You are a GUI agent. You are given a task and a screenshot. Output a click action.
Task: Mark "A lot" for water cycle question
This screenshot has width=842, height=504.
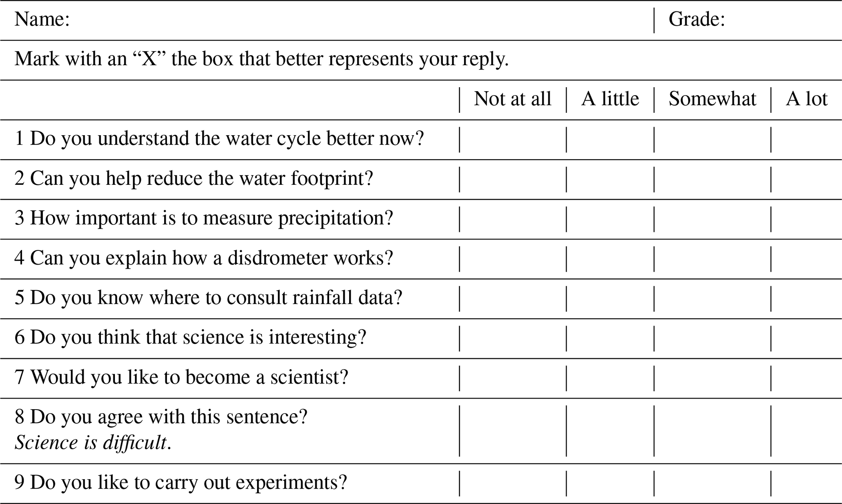(806, 139)
